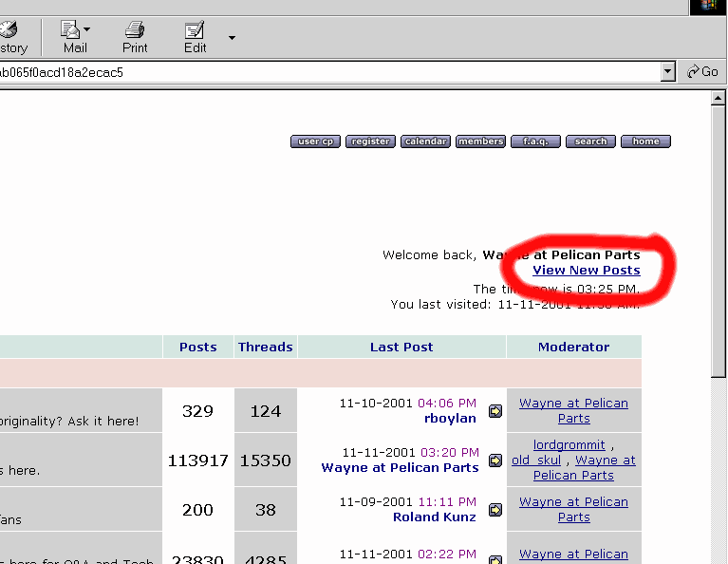The width and height of the screenshot is (728, 564).
Task: Expand toolbar overflow arrow beside Edit
Action: click(x=231, y=38)
